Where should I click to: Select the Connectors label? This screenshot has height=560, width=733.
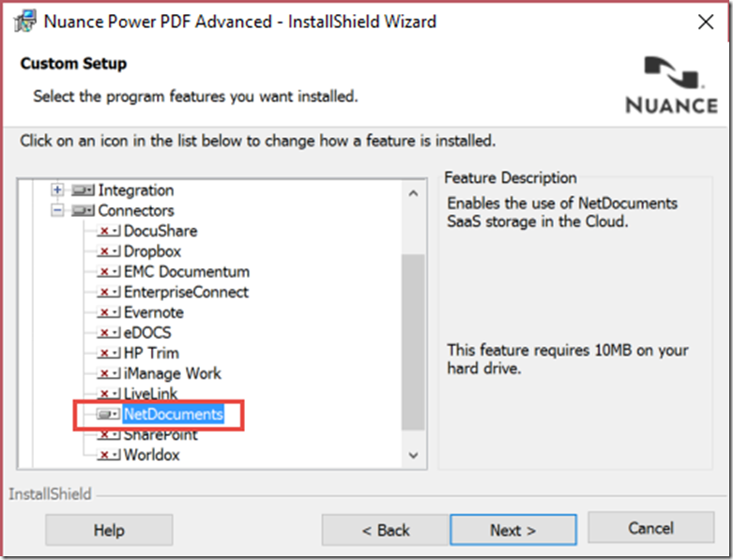point(136,211)
